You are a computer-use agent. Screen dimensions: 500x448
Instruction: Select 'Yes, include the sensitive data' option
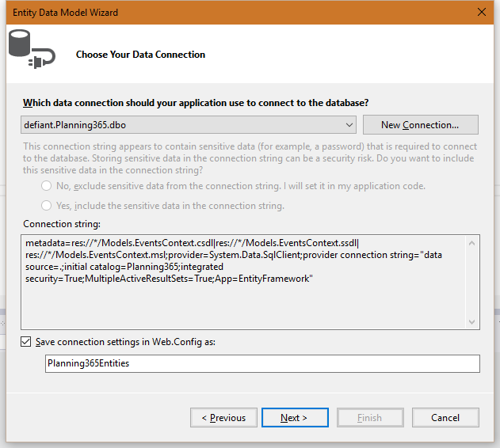click(x=47, y=206)
